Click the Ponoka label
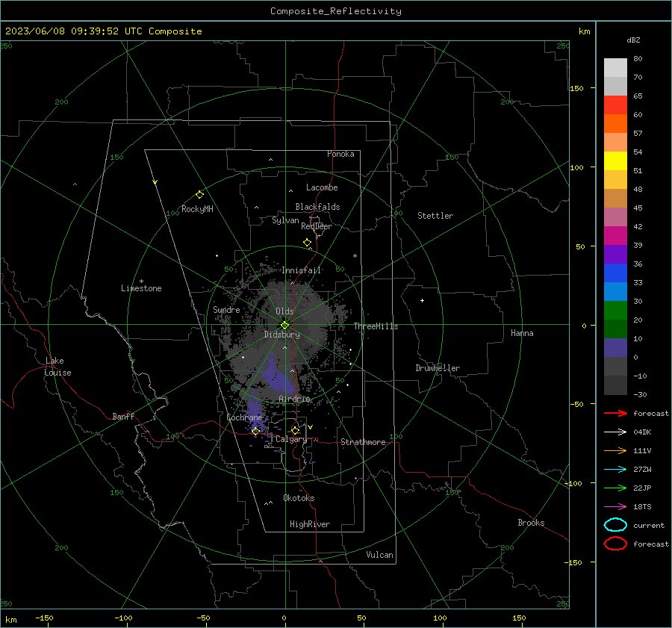The width and height of the screenshot is (672, 628). pos(340,154)
